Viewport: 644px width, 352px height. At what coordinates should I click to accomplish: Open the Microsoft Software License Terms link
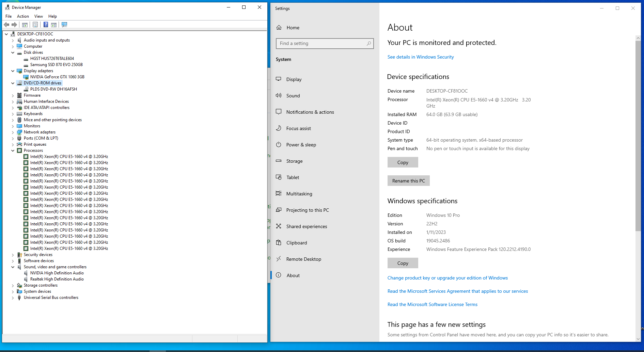coord(433,304)
